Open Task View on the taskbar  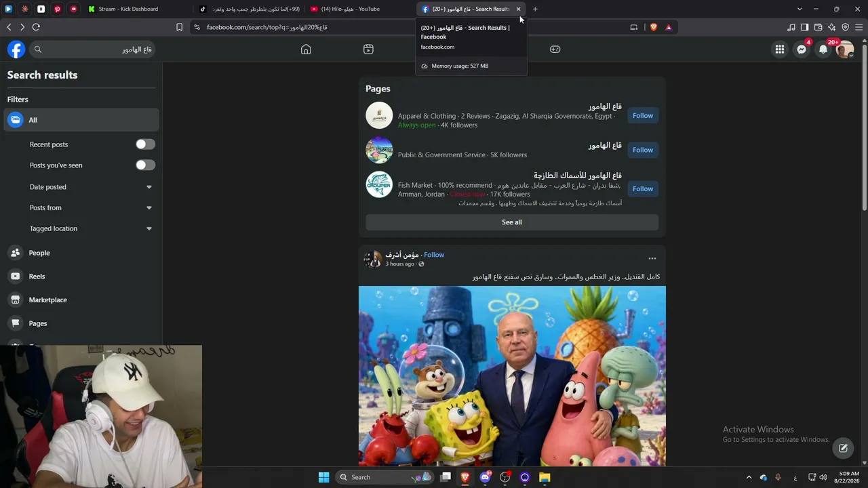click(446, 477)
